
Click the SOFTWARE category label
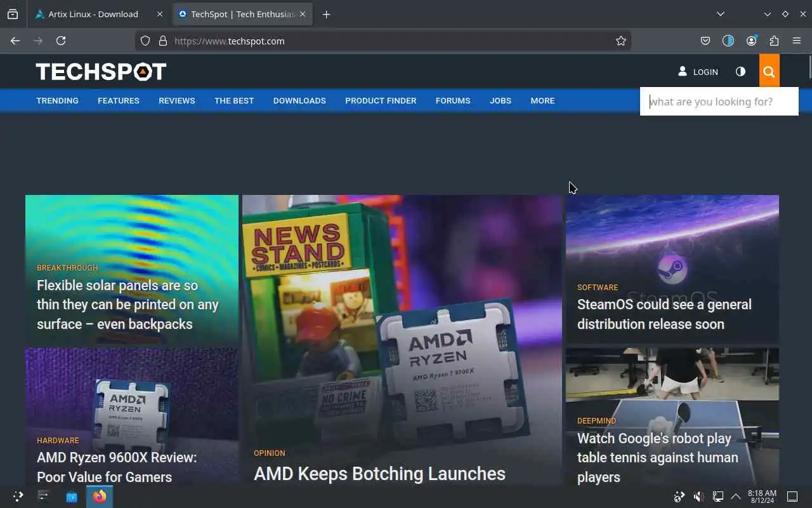coord(598,288)
